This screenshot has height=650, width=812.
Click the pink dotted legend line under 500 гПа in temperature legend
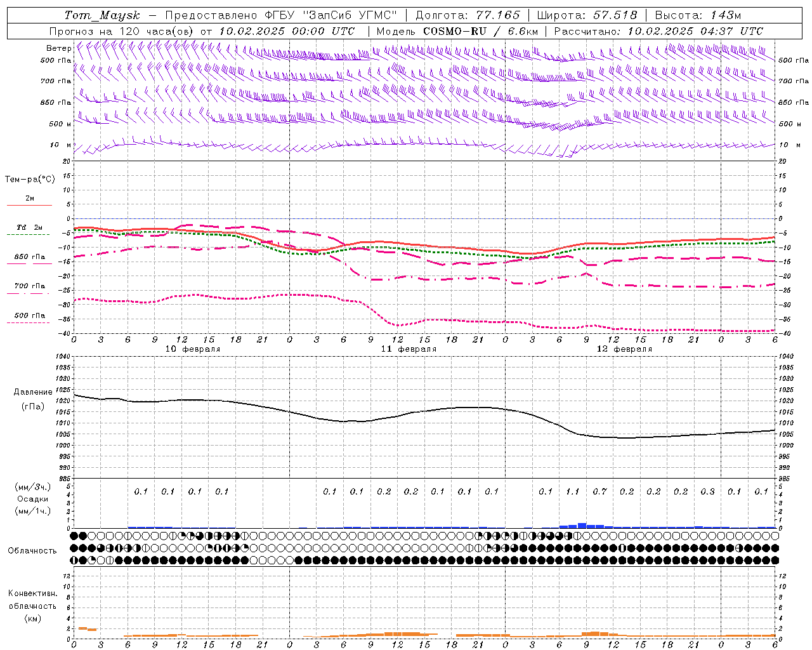[x=28, y=322]
